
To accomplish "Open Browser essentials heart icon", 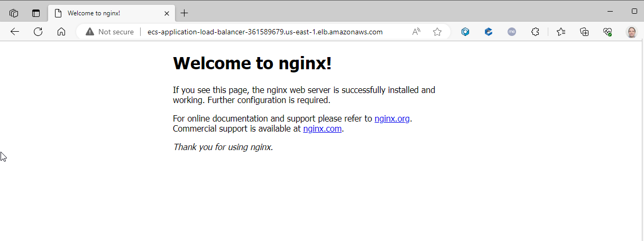I will [608, 32].
